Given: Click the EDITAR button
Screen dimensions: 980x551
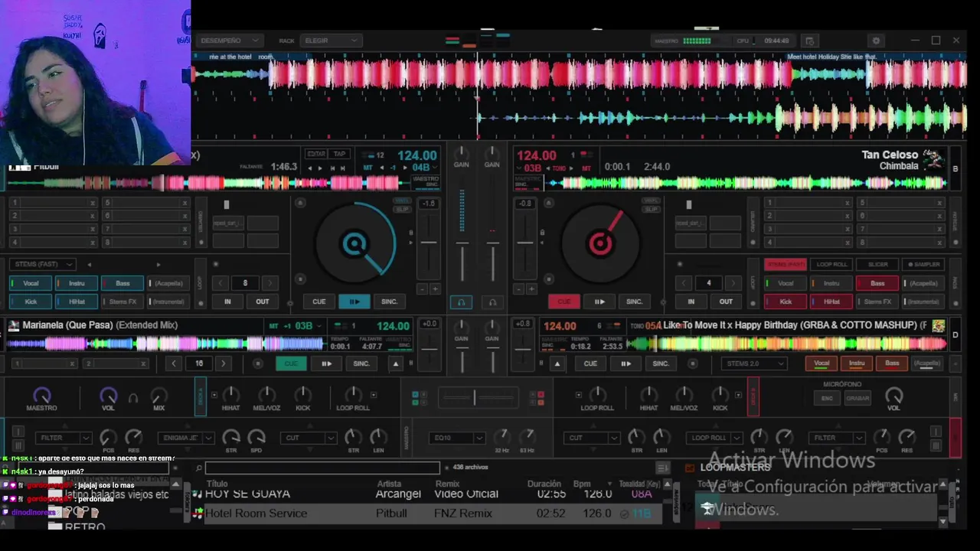Looking at the screenshot, I should (x=316, y=154).
